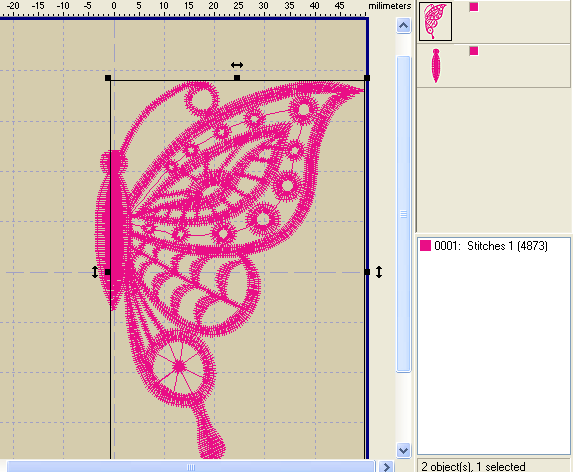Click the canvas vertical scroll up arrow
This screenshot has height=472, width=573.
pos(403,26)
